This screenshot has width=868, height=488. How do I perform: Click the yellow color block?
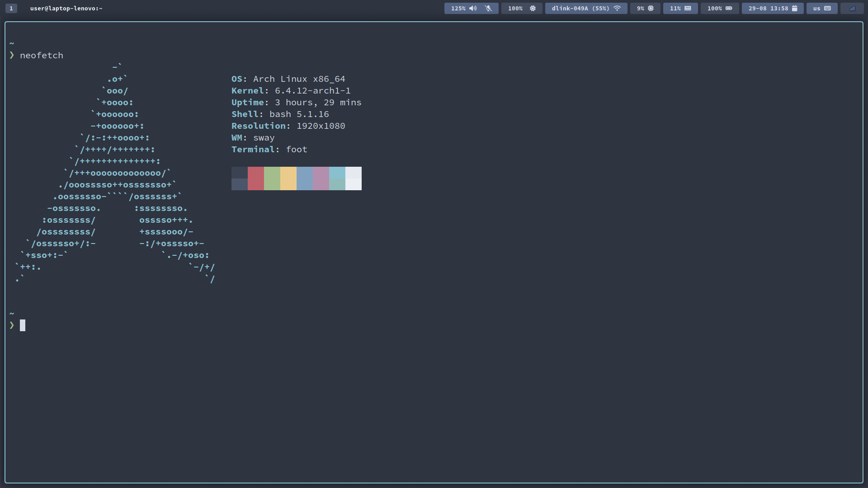click(288, 178)
